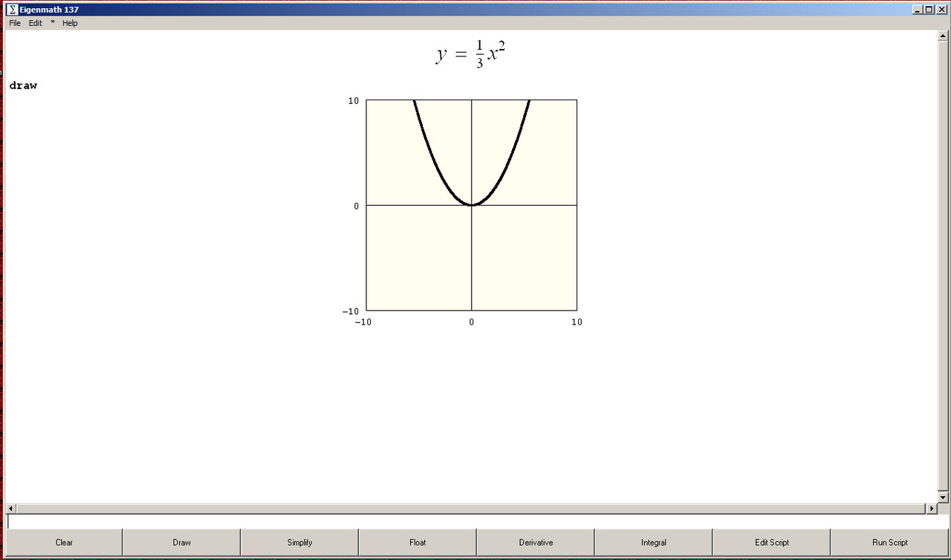This screenshot has width=951, height=560.
Task: Click the down arrow on the vertical scrollbar
Action: [x=944, y=497]
